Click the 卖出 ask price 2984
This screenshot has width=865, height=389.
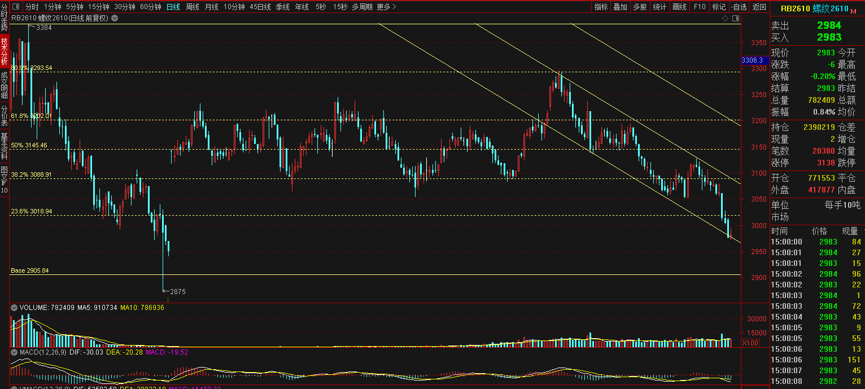(829, 25)
